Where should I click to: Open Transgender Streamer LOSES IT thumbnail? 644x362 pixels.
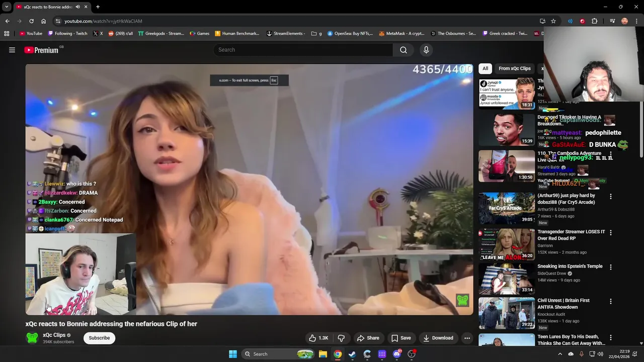507,244
